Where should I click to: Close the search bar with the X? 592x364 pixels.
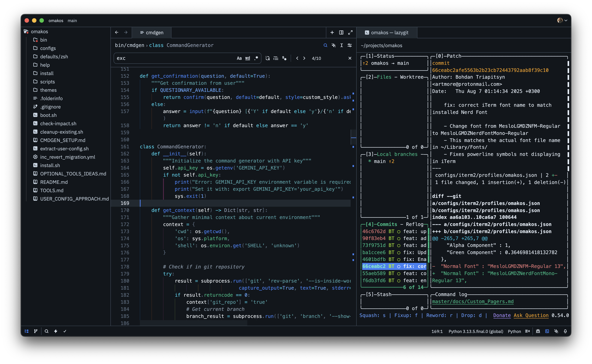[350, 58]
